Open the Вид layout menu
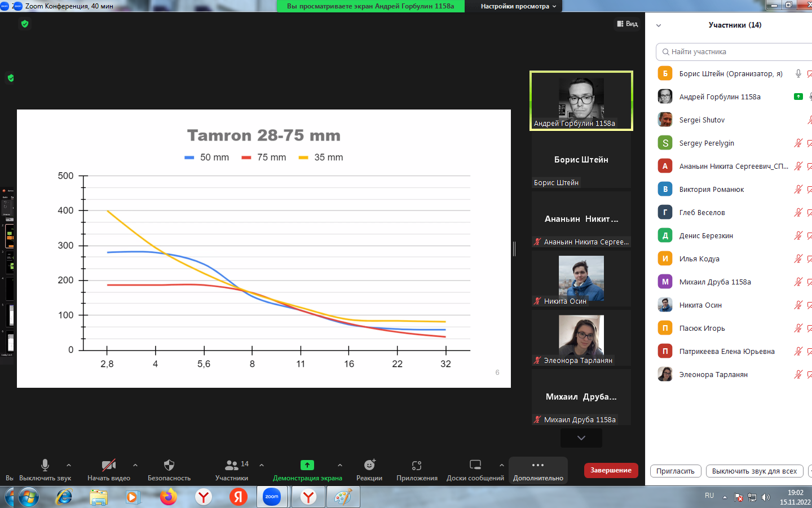The image size is (812, 508). click(628, 24)
